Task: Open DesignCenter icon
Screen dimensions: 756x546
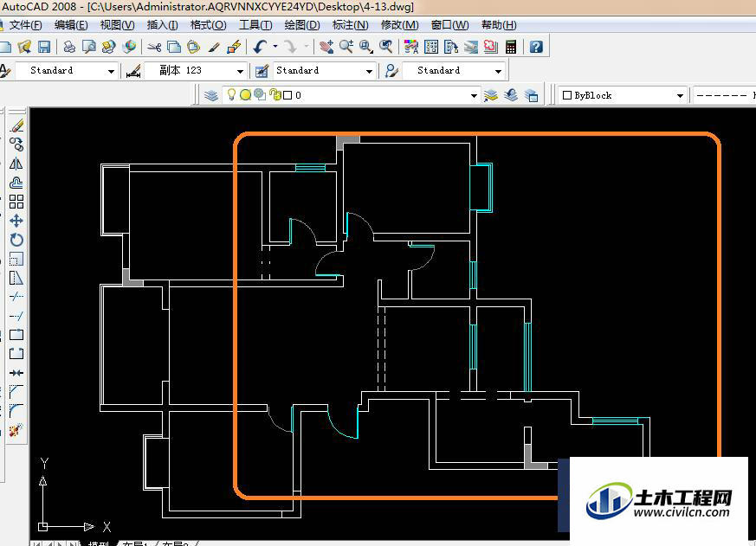Action: [x=431, y=47]
